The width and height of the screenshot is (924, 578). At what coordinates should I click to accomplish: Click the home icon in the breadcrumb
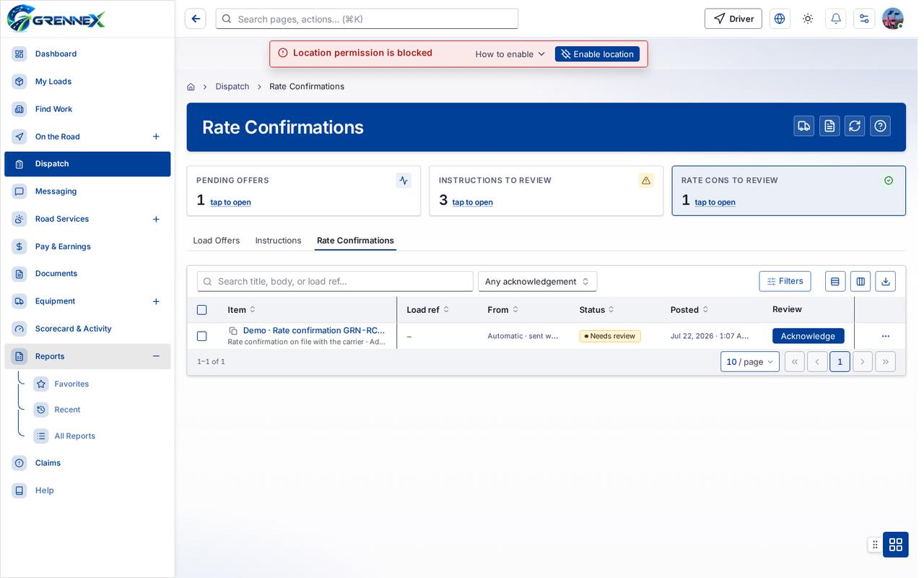191,87
